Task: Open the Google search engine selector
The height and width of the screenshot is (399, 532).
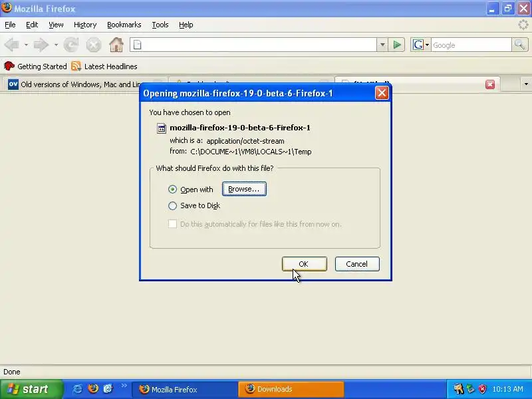Action: click(x=421, y=45)
